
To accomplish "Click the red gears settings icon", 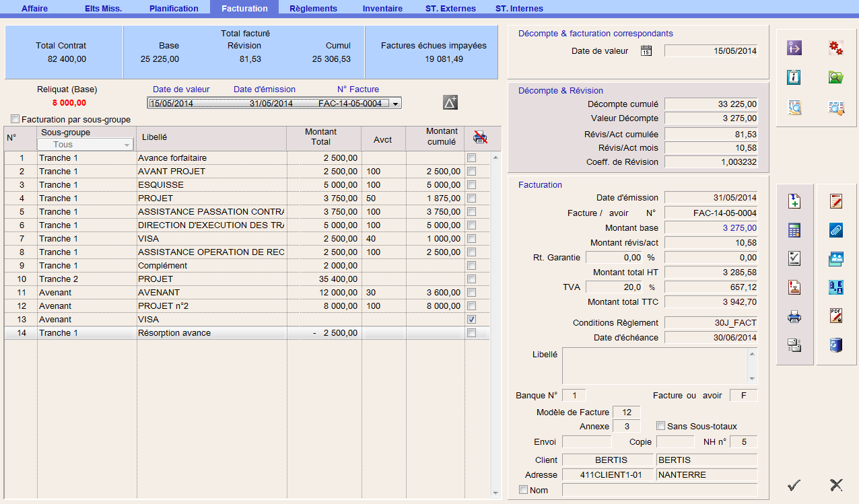I will click(x=836, y=48).
